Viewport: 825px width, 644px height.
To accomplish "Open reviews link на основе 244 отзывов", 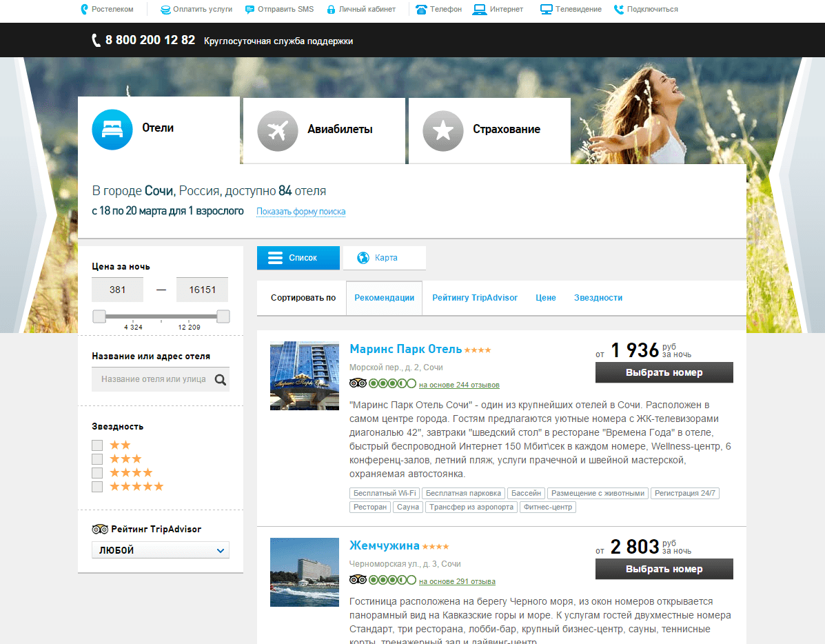I will pos(459,385).
